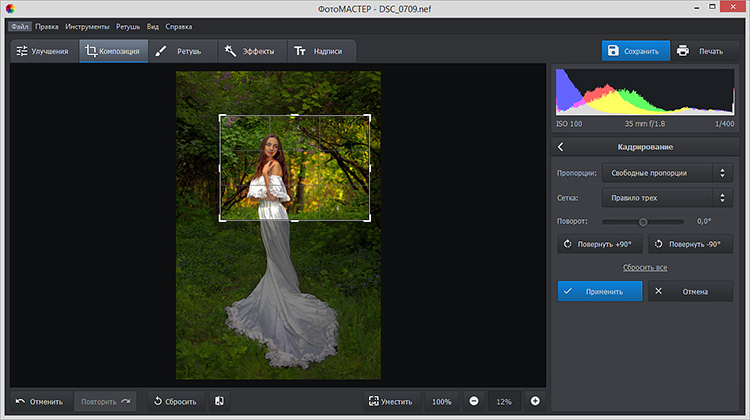Open the Улучшения tab

coord(42,51)
